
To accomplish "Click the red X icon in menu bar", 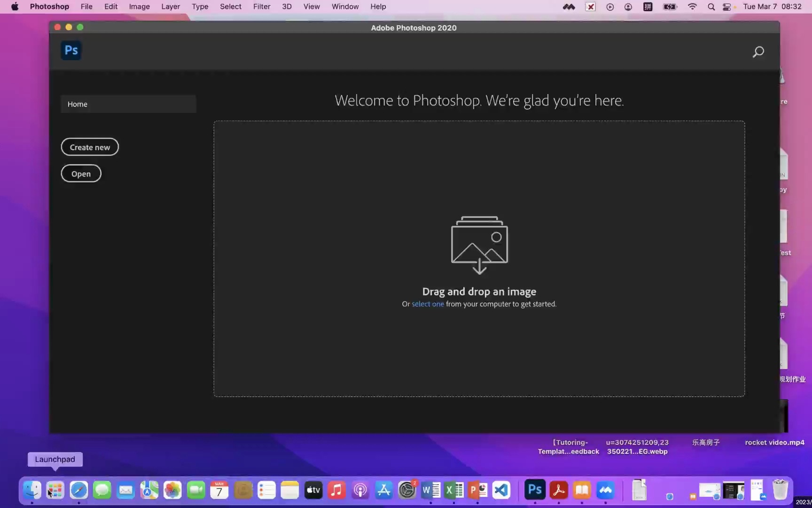I will coord(591,7).
